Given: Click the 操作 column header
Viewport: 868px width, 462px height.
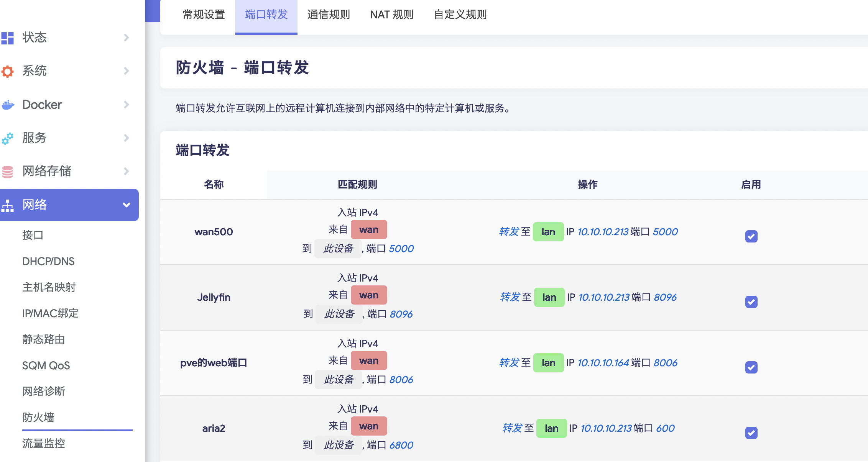Looking at the screenshot, I should point(587,185).
